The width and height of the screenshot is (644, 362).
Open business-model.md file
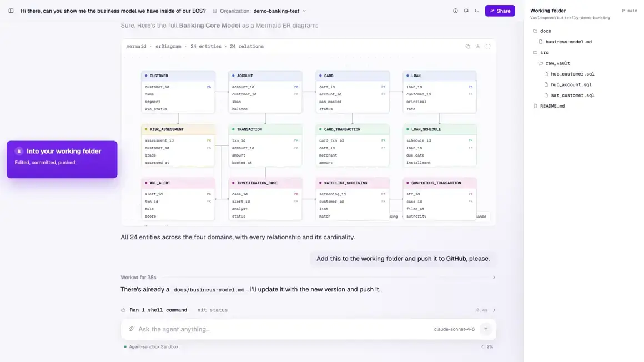coord(568,42)
